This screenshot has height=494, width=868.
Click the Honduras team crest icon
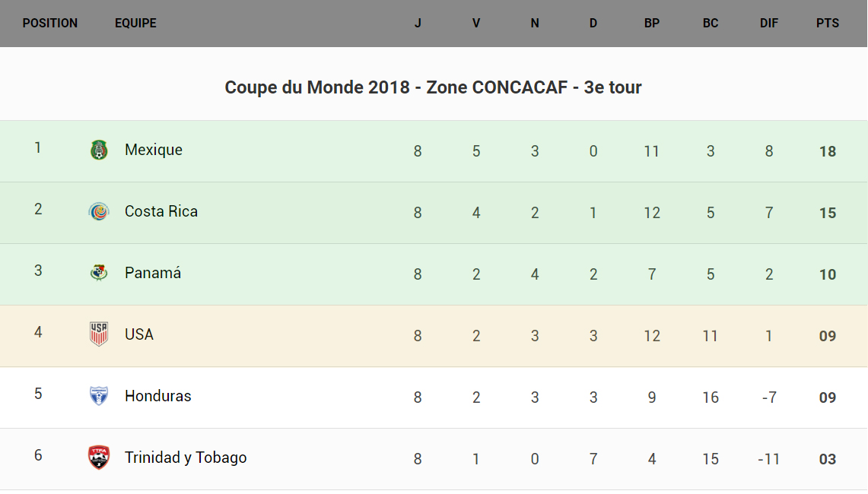point(99,396)
